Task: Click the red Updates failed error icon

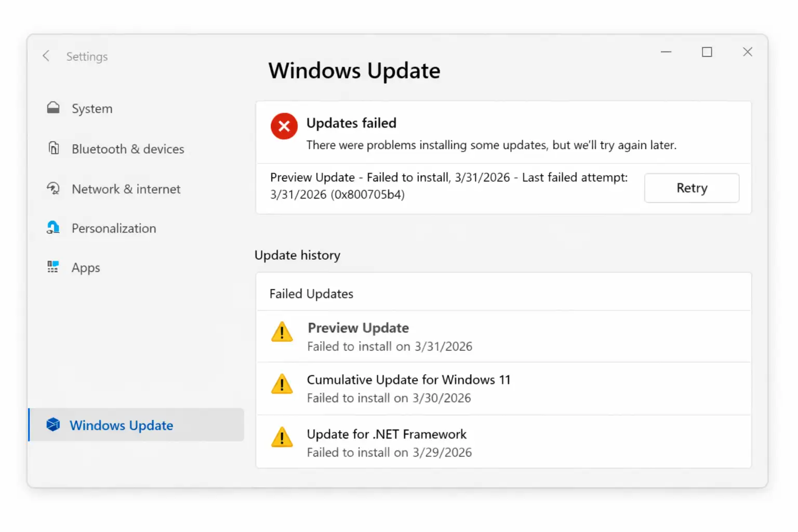Action: [x=284, y=126]
